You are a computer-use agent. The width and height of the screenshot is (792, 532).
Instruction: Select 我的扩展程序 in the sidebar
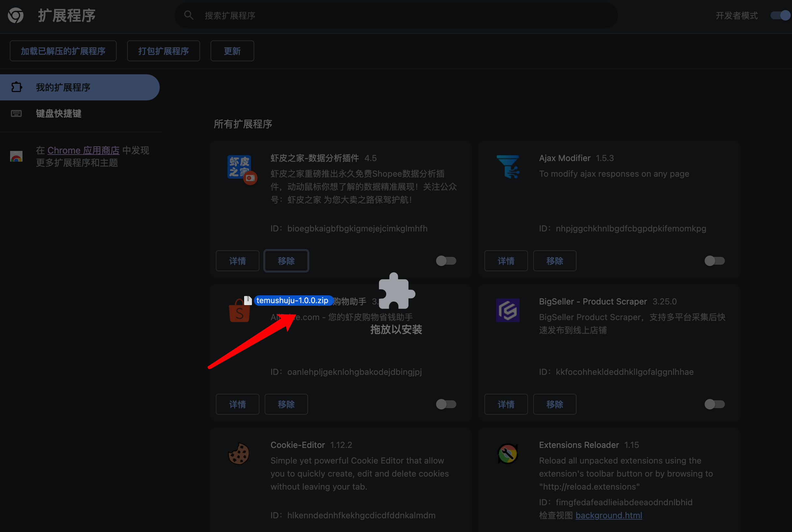click(x=80, y=87)
